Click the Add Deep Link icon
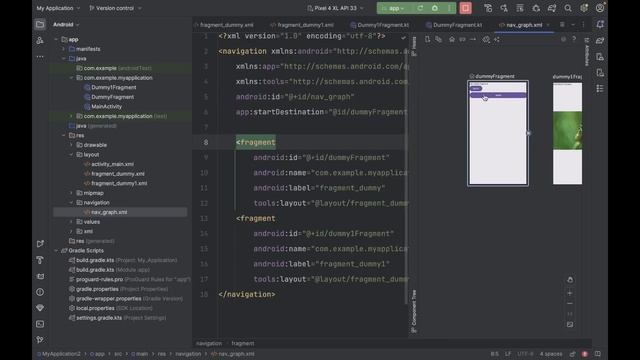The height and width of the screenshot is (360, 640). (462, 40)
